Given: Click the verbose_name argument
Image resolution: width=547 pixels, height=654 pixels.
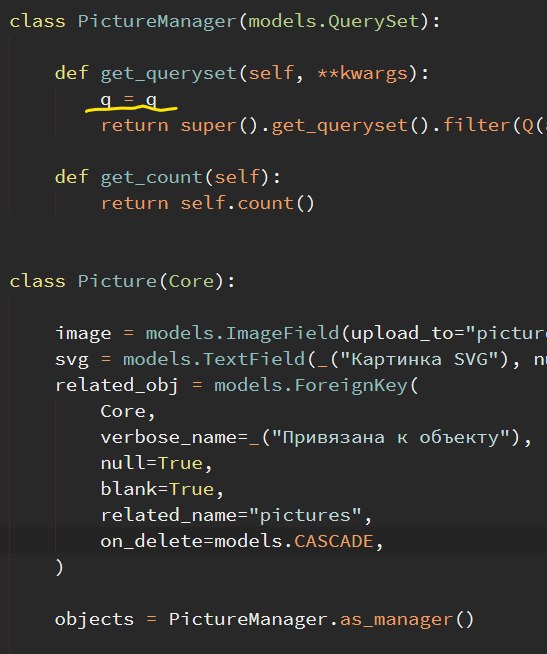Looking at the screenshot, I should coord(169,438).
